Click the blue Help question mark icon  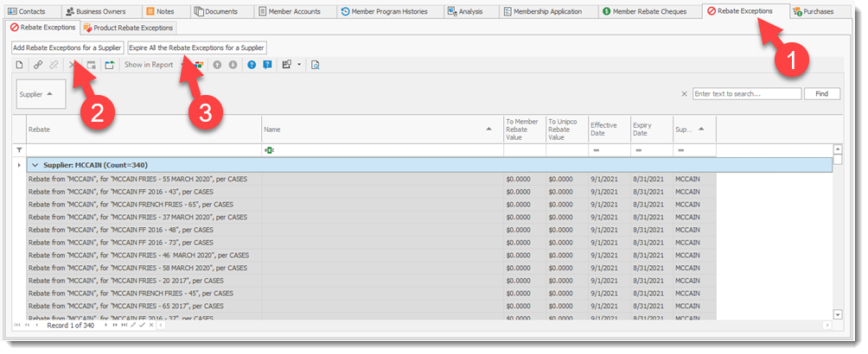click(252, 65)
